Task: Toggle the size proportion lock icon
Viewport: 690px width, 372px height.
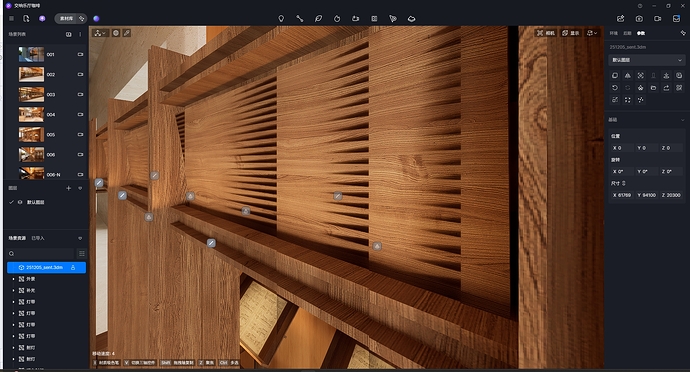Action: tap(624, 183)
